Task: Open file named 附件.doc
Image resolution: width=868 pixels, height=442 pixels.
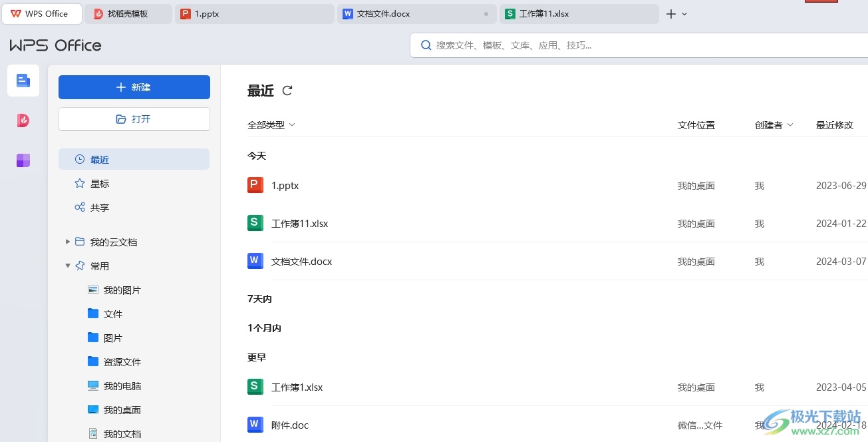Action: tap(290, 425)
